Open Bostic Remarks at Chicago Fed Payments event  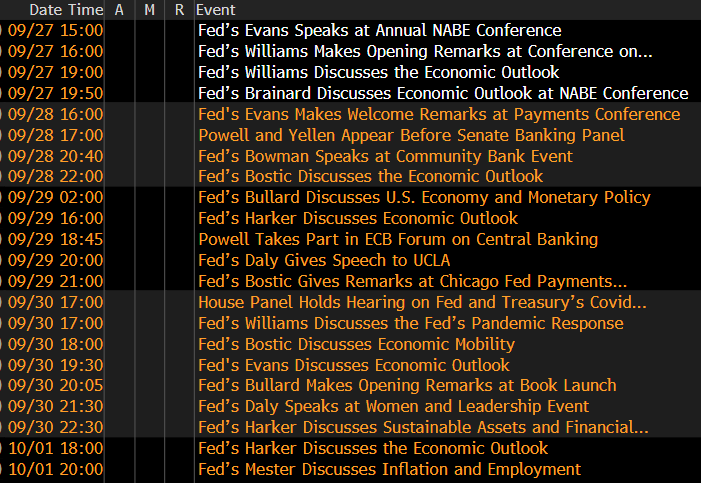tap(412, 281)
